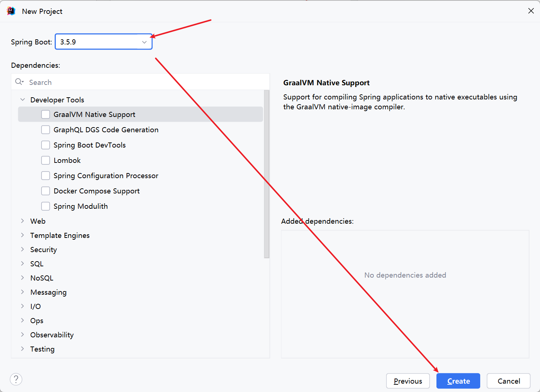Click Create to generate the project
540x392 pixels.
click(x=458, y=381)
